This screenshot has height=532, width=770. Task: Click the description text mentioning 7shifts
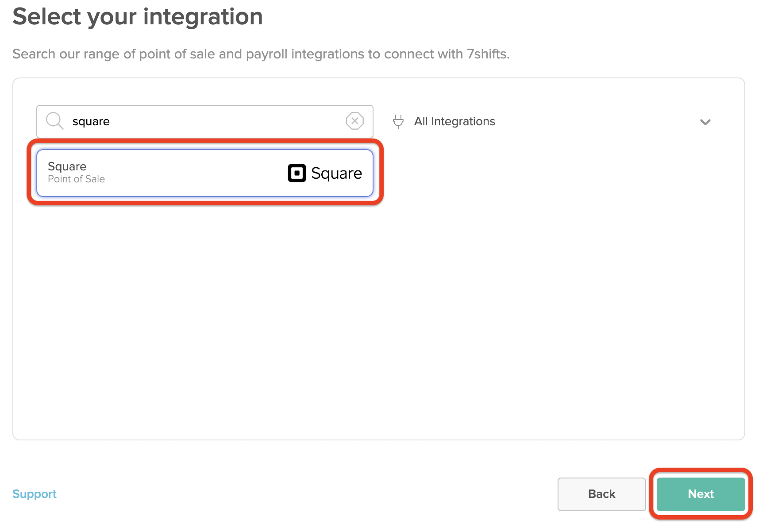[261, 54]
